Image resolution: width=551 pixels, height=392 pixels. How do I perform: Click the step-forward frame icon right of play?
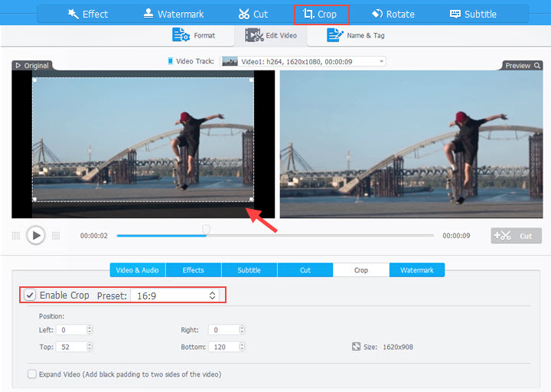pyautogui.click(x=56, y=236)
